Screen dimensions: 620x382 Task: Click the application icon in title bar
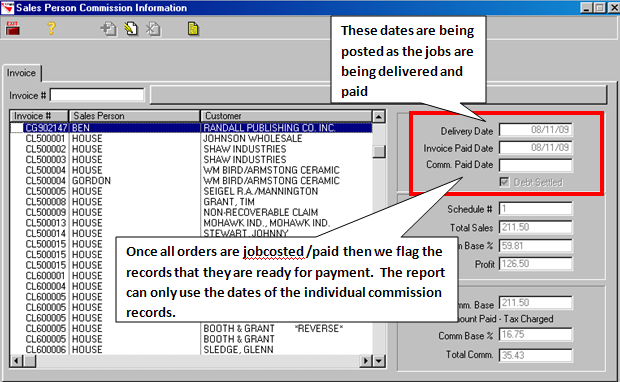pos(7,8)
